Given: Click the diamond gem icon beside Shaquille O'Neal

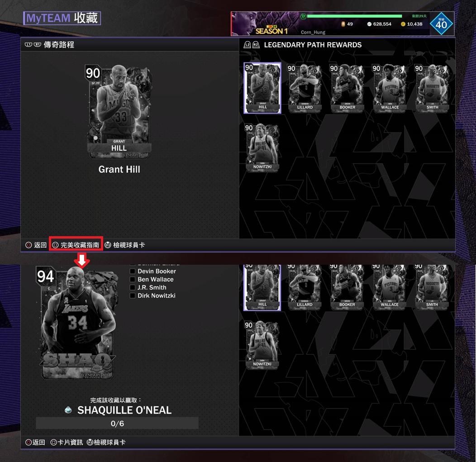Looking at the screenshot, I should coord(69,410).
